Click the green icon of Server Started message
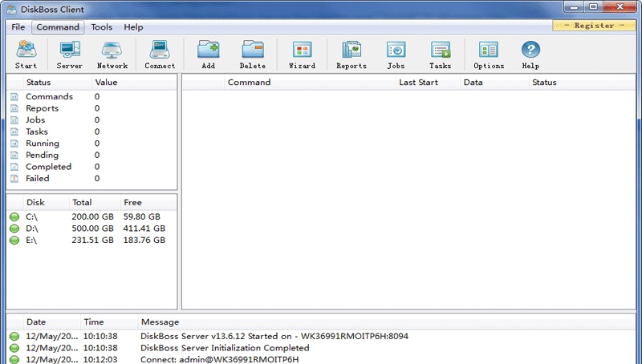The image size is (642, 364). tap(14, 337)
